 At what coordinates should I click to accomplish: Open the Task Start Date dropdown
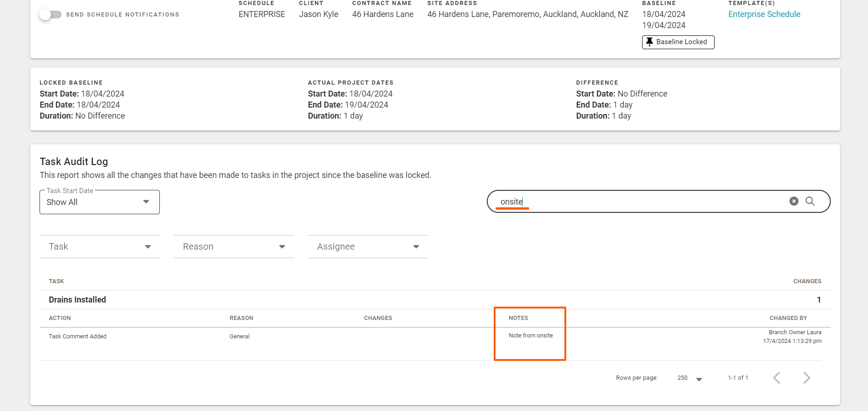99,202
